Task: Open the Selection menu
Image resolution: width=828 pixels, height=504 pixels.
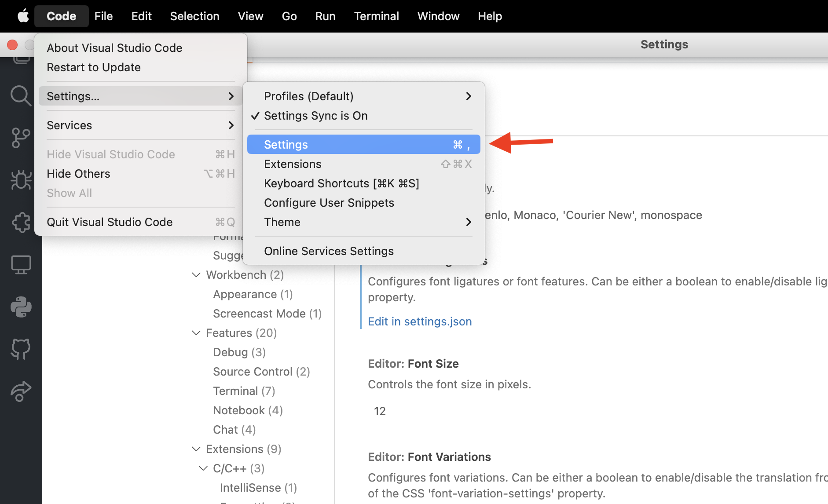Action: coord(194,16)
